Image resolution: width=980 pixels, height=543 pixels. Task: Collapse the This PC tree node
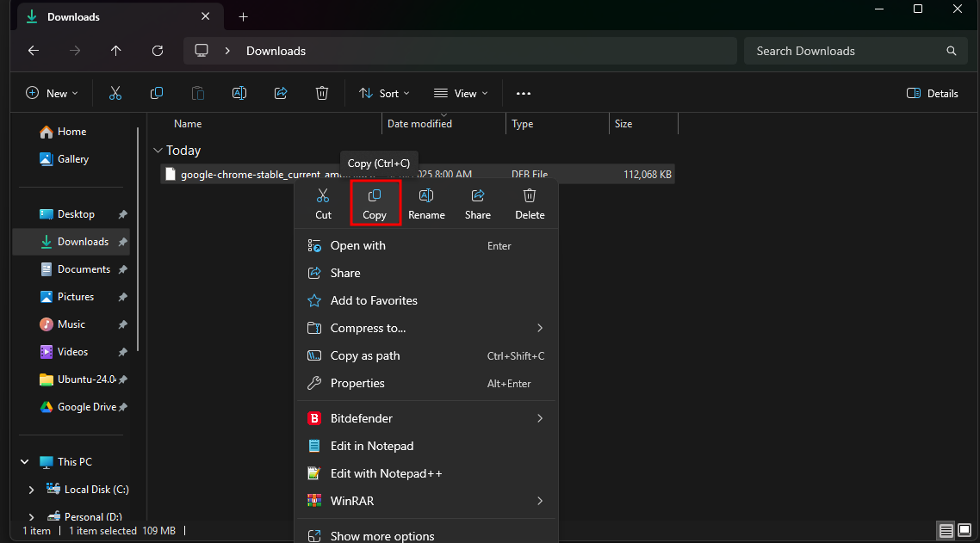tap(24, 462)
